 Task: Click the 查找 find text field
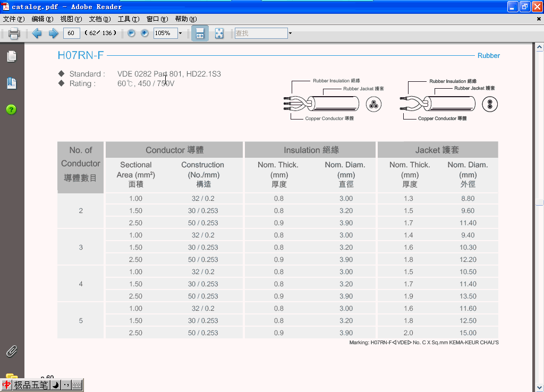[x=260, y=33]
